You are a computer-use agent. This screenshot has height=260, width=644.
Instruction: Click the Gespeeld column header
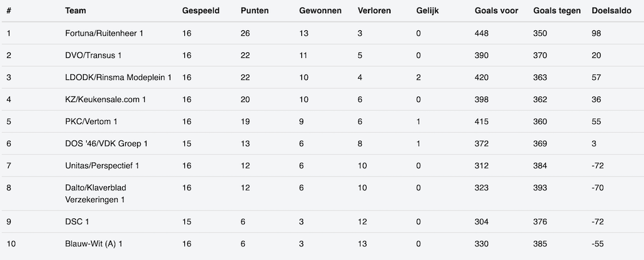[x=201, y=11]
